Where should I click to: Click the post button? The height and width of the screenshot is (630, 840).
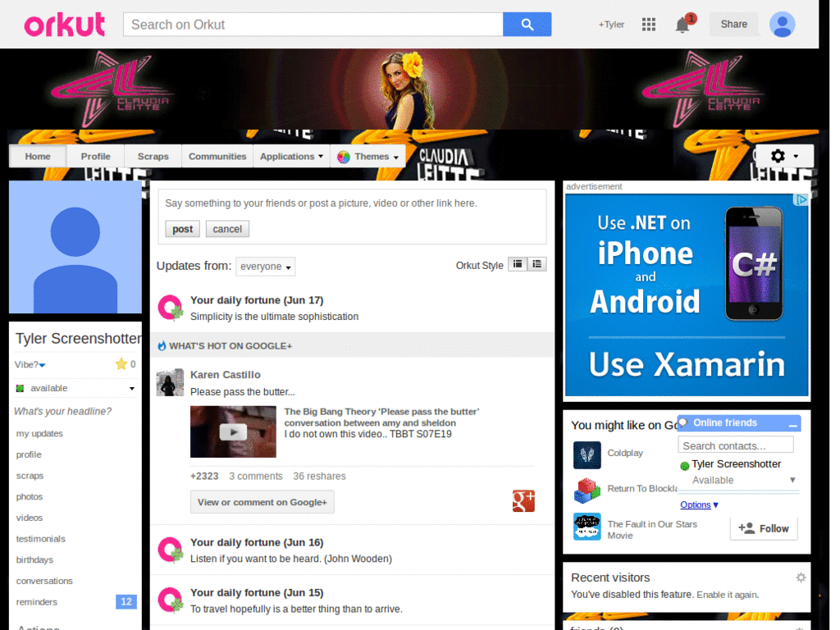[182, 229]
